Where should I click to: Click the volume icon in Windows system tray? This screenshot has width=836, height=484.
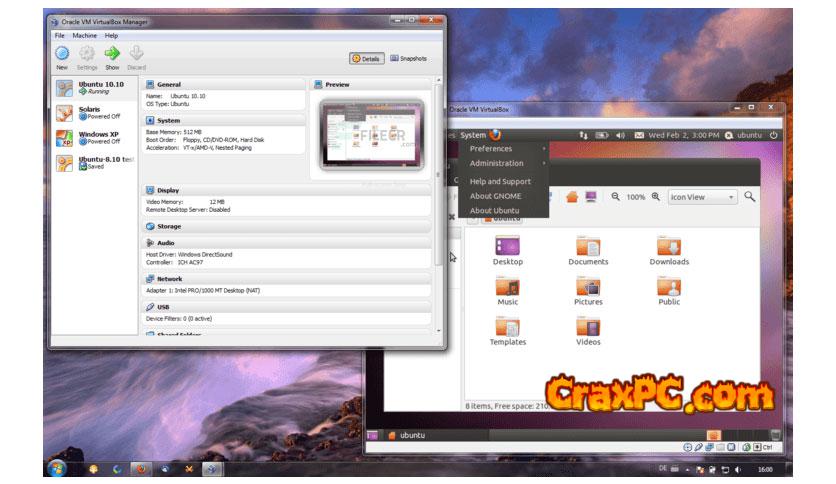[738, 470]
